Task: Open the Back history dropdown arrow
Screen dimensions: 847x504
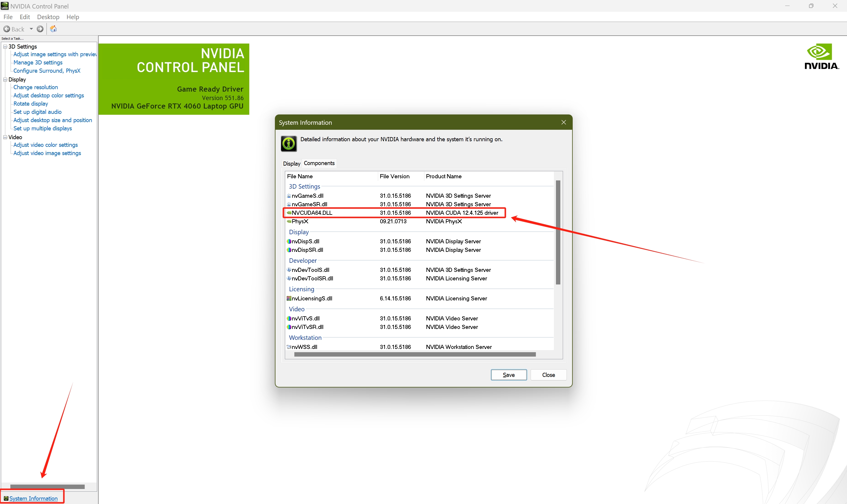Action: [31, 29]
